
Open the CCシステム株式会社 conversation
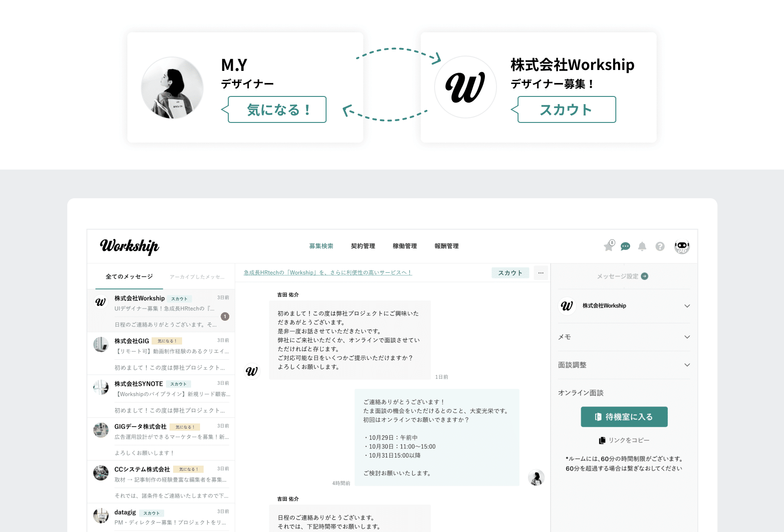tap(161, 482)
